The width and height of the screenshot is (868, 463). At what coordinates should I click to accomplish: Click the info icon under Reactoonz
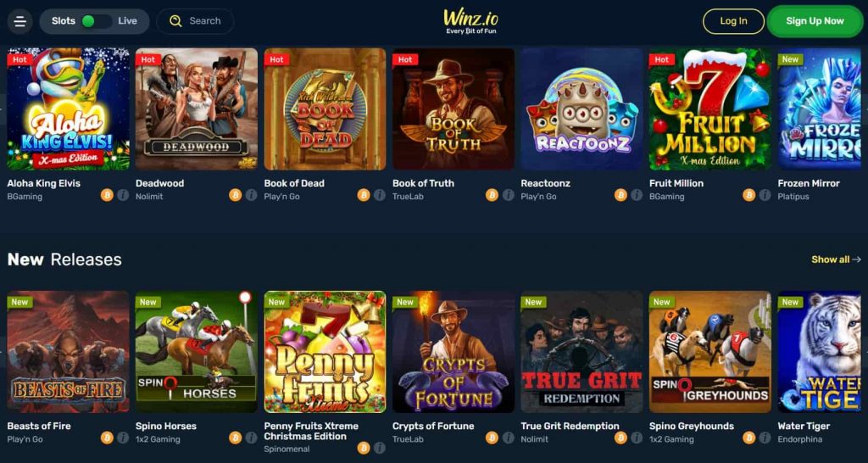[x=637, y=195]
